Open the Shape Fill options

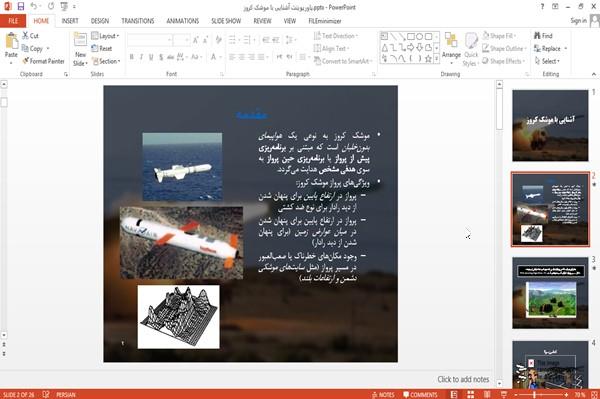(x=499, y=36)
